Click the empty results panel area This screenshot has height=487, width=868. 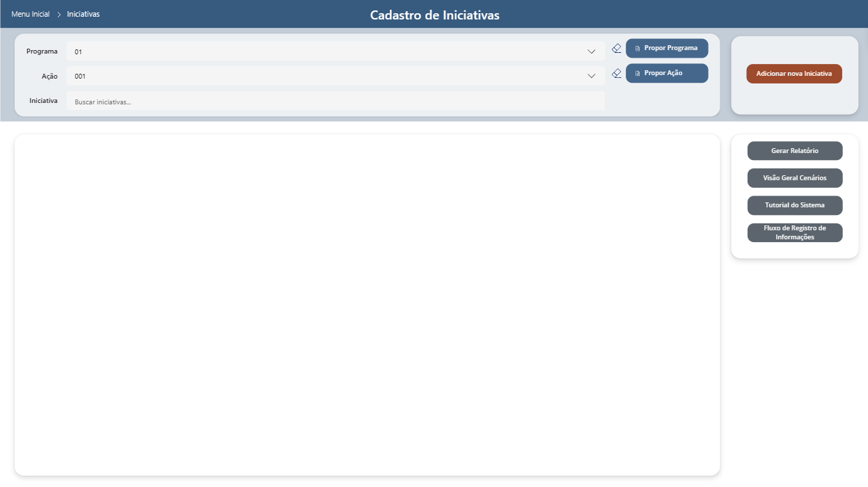click(367, 303)
